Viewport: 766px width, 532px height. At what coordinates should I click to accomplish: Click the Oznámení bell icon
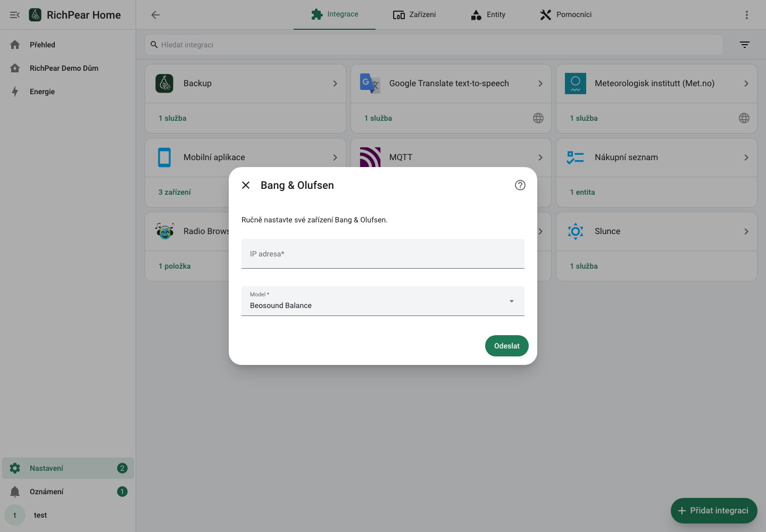tap(15, 492)
